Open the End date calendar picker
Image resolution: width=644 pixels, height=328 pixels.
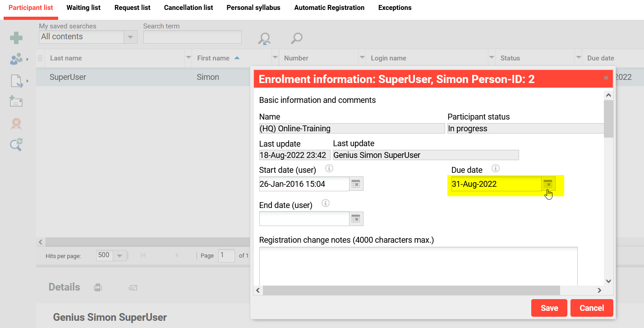[x=356, y=218]
